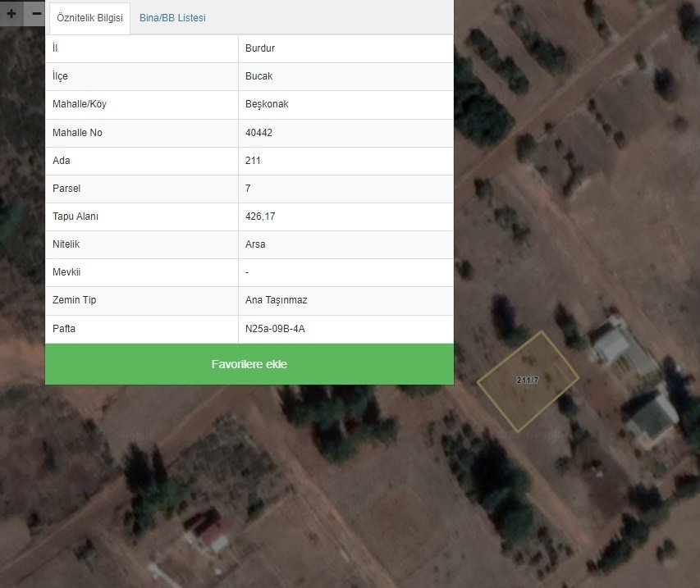Click the Bucak value in the İlçe row

[258, 76]
